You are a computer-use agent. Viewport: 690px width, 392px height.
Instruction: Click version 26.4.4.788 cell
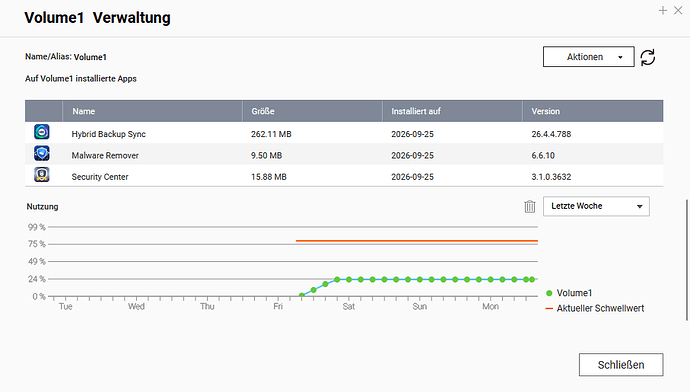551,134
